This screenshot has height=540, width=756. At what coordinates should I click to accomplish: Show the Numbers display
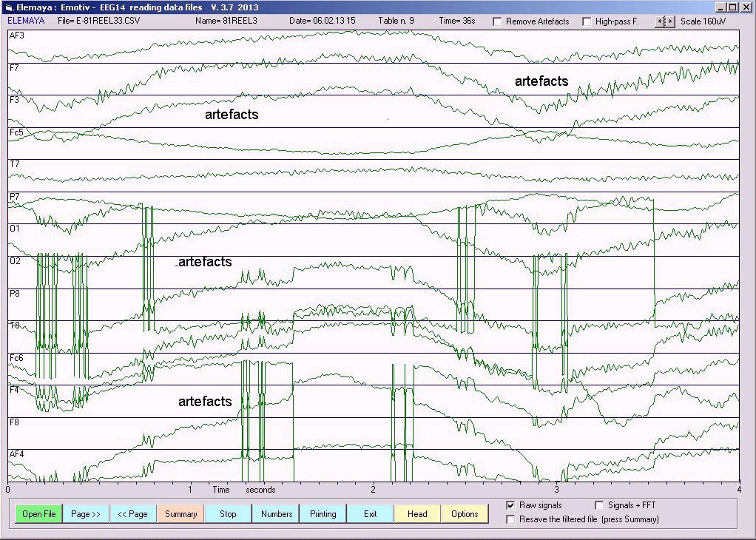pyautogui.click(x=276, y=514)
